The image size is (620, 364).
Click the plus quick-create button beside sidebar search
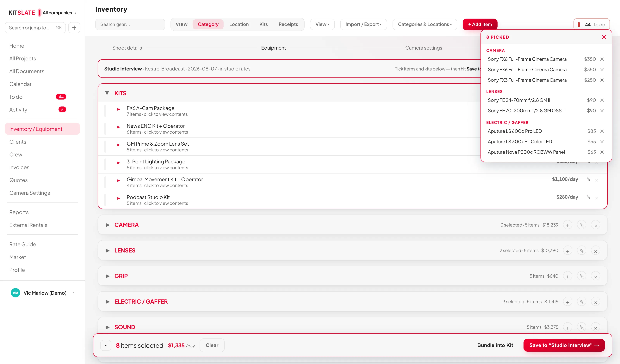(74, 27)
